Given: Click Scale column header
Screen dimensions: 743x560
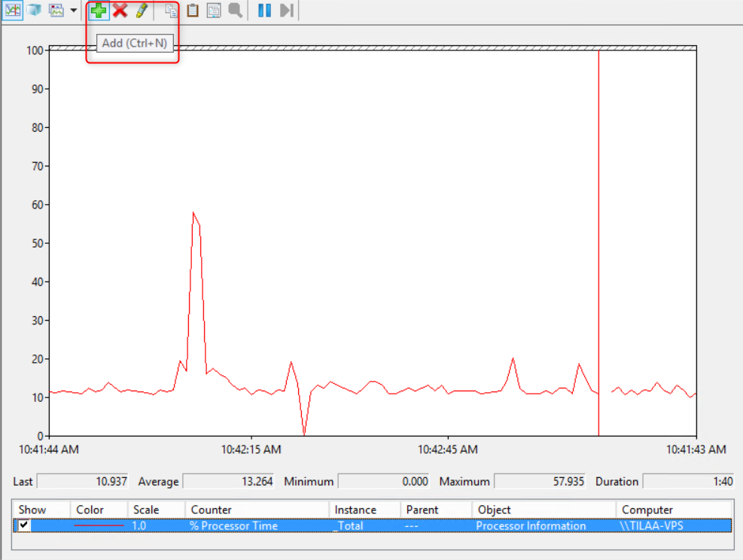Looking at the screenshot, I should point(156,510).
